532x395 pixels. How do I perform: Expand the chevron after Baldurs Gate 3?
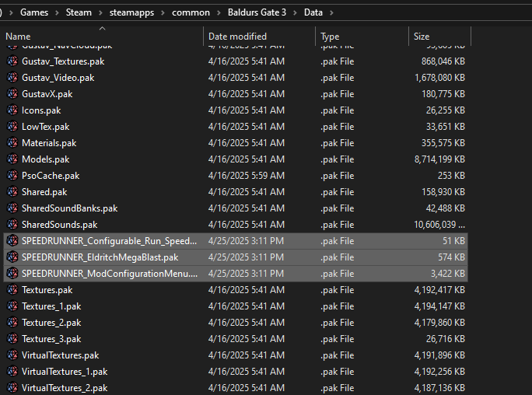(x=296, y=13)
